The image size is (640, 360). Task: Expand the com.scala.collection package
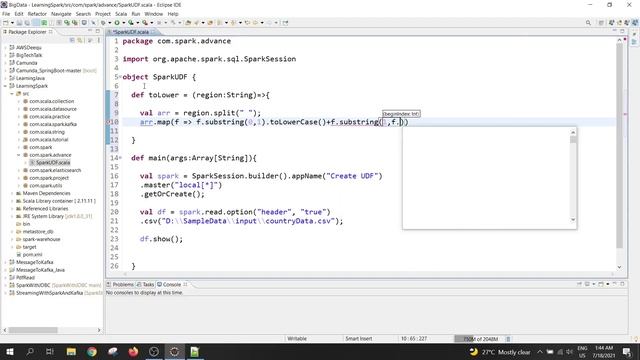[18, 101]
